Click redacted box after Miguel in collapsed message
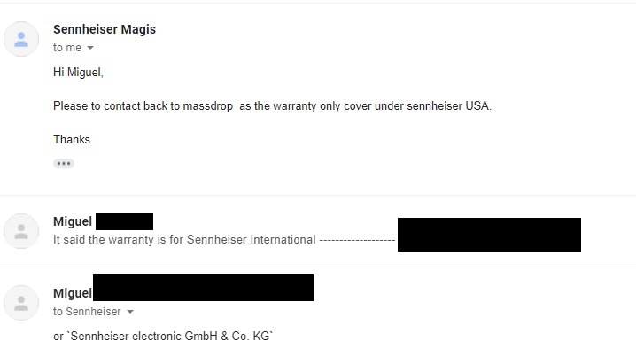636x364 pixels. point(124,221)
